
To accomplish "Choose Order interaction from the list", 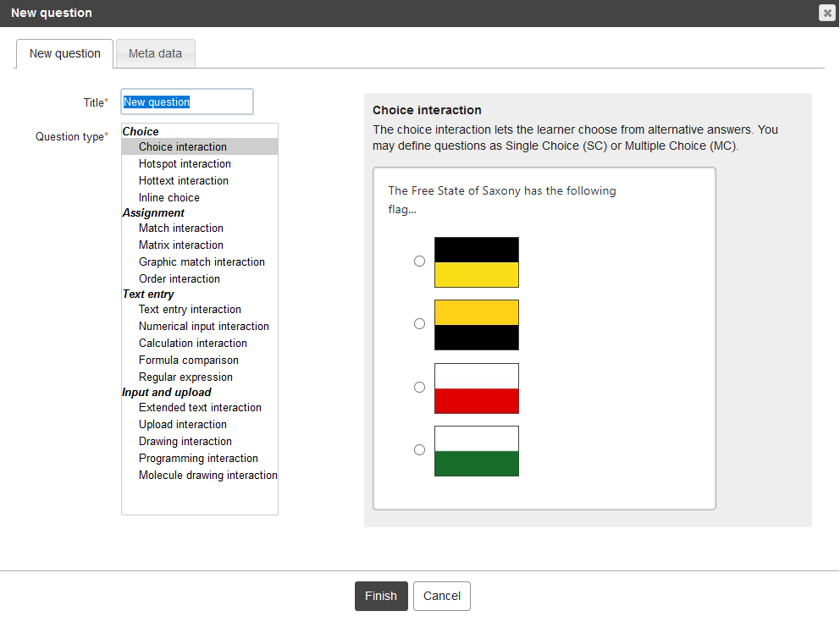I will [x=179, y=278].
